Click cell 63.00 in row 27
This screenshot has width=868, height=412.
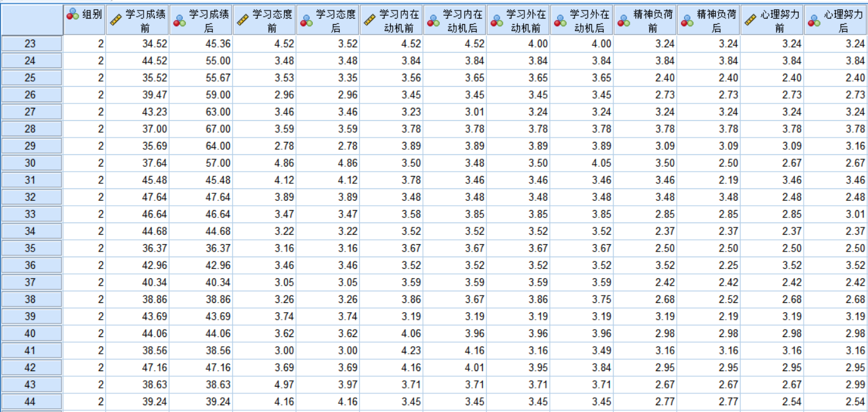tap(201, 112)
